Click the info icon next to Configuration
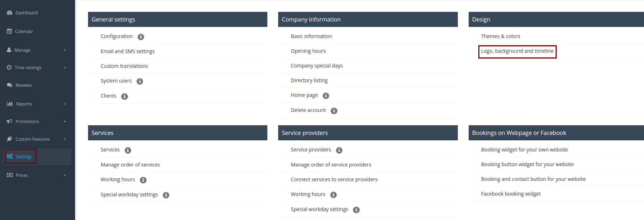Image resolution: width=644 pixels, height=220 pixels. click(x=141, y=37)
